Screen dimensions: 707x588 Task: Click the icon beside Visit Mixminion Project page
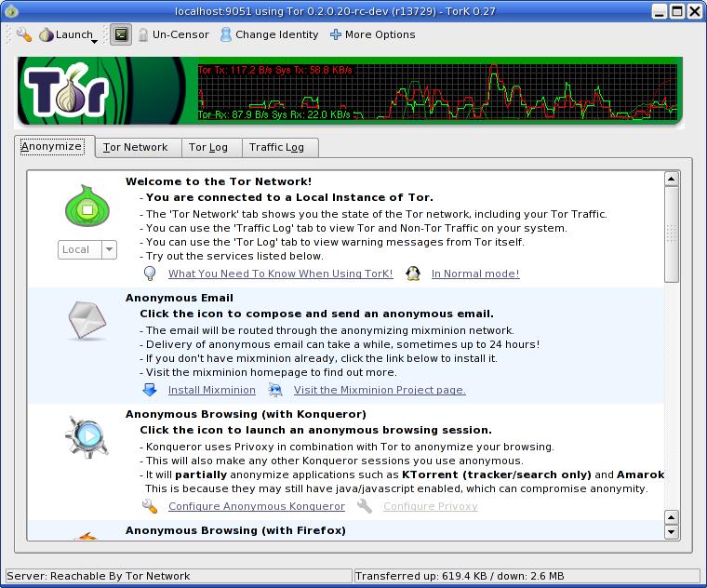(275, 390)
